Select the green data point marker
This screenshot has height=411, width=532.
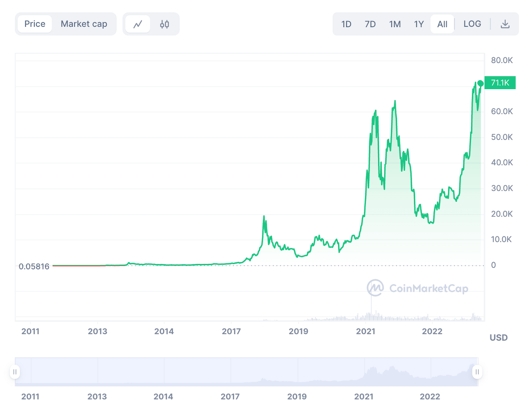(x=480, y=82)
